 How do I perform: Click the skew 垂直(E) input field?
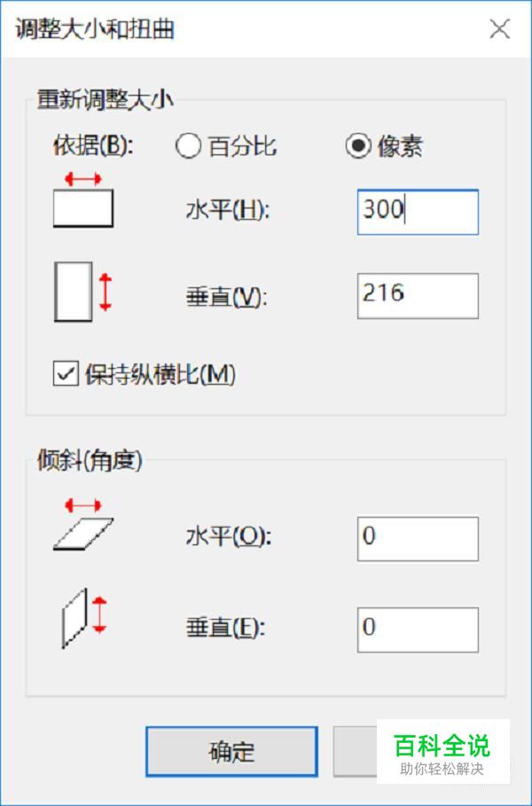click(x=418, y=630)
